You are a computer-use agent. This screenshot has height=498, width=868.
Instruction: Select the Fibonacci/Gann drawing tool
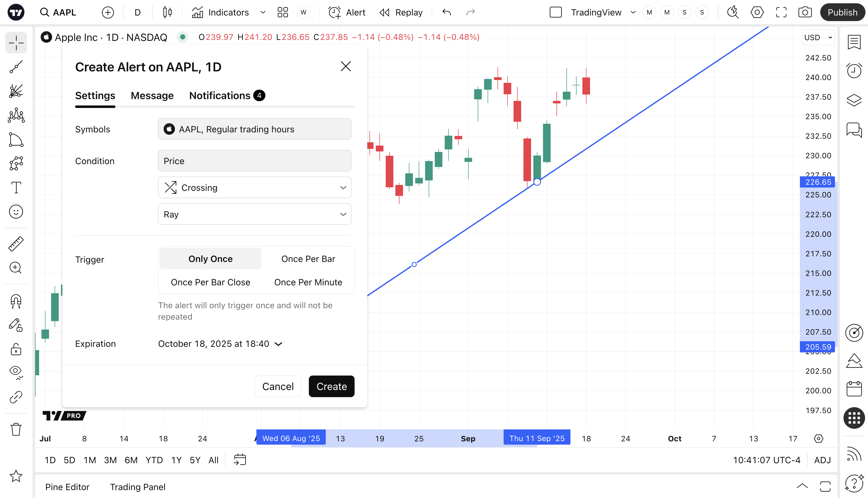[x=16, y=91]
